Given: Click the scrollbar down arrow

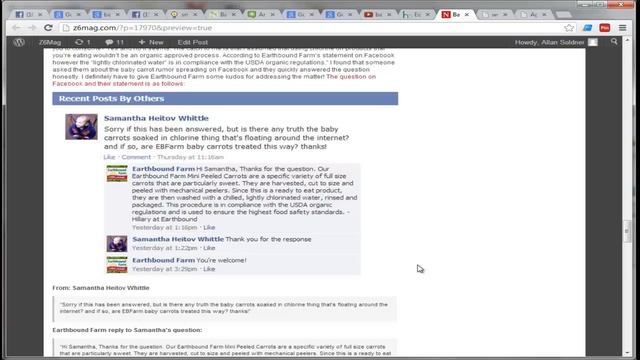Looking at the screenshot, I should [x=627, y=353].
